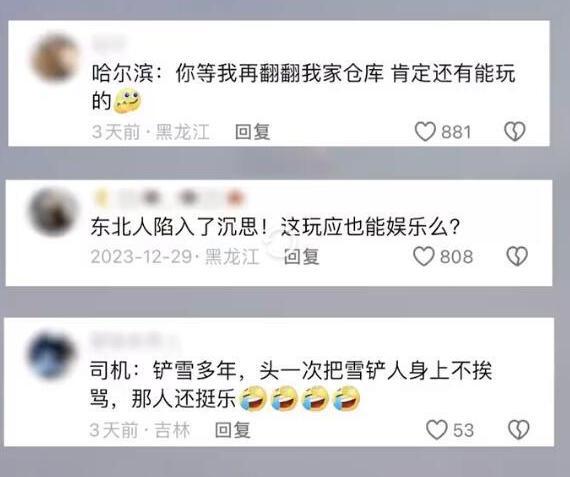
Task: Tap the 808 like count
Action: click(x=456, y=257)
